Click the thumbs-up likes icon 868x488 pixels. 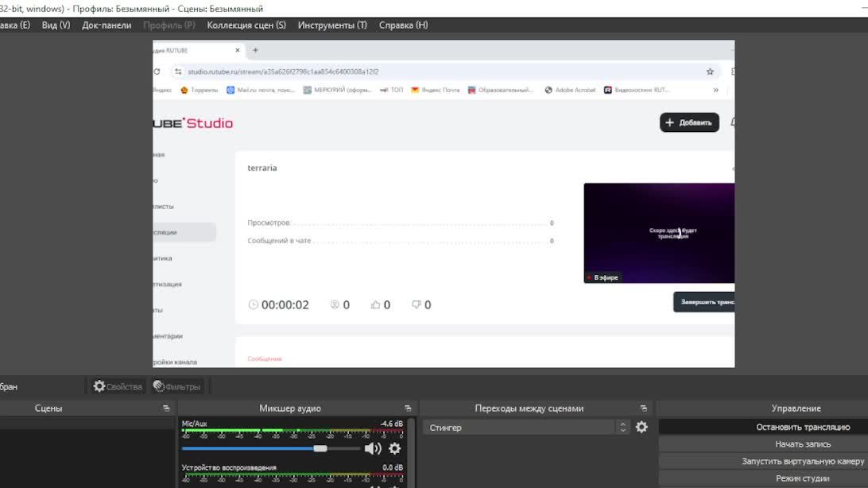[375, 305]
